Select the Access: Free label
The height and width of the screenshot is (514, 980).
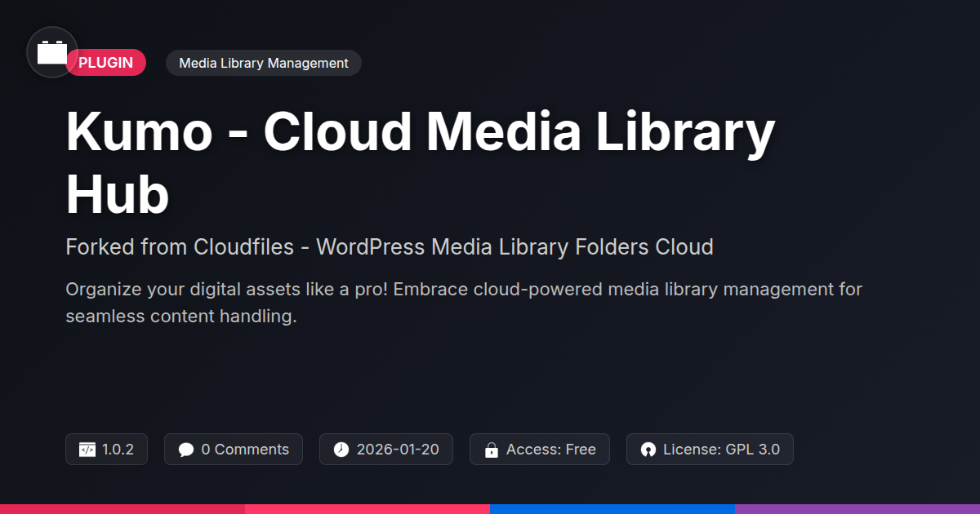[551, 450]
